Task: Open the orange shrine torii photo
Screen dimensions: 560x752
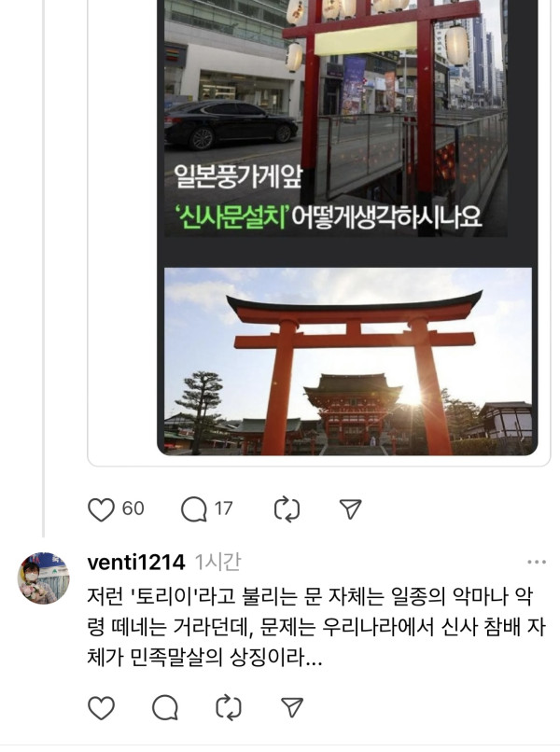Action: (348, 361)
